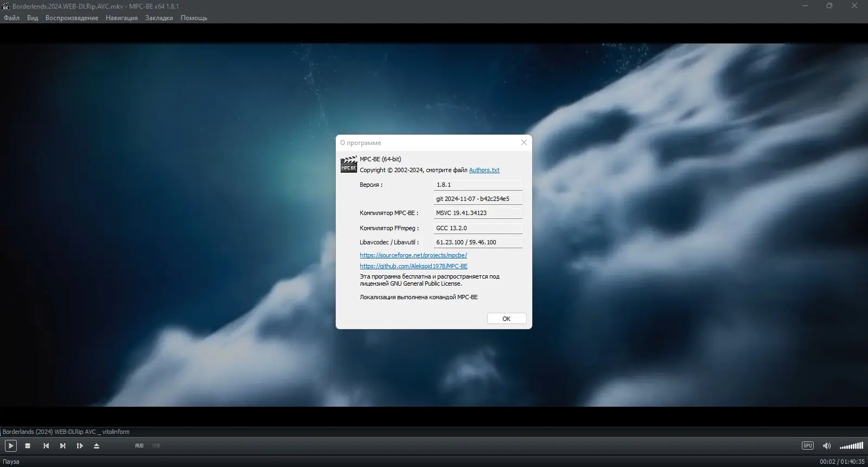The image size is (868, 467).
Task: Click the "Пауза" status text
Action: 11,462
